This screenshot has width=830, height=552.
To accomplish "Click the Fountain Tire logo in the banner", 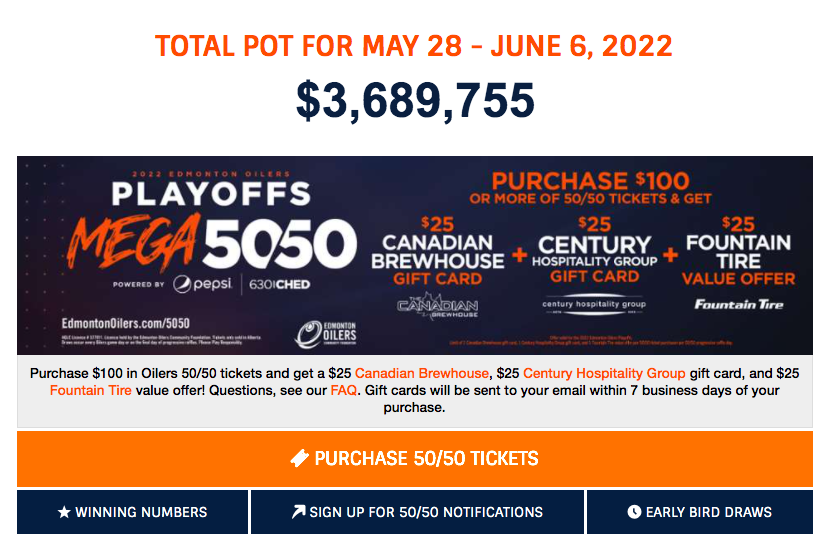I will [x=740, y=304].
